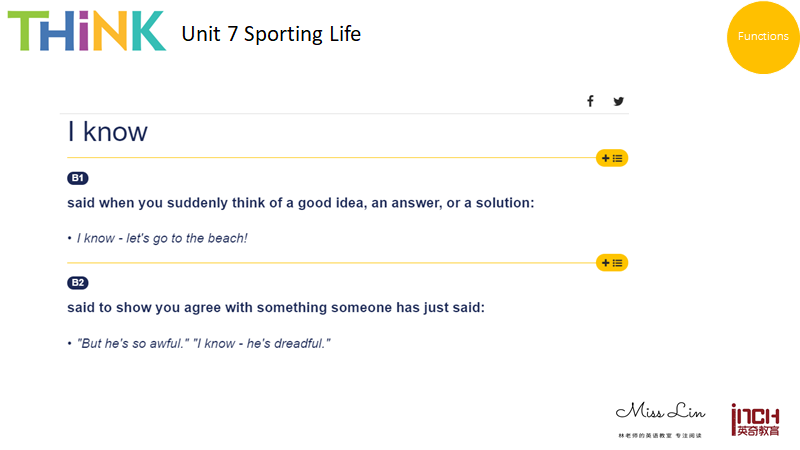Image resolution: width=800 pixels, height=450 pixels.
Task: Click the B1 level badge
Action: (x=78, y=178)
